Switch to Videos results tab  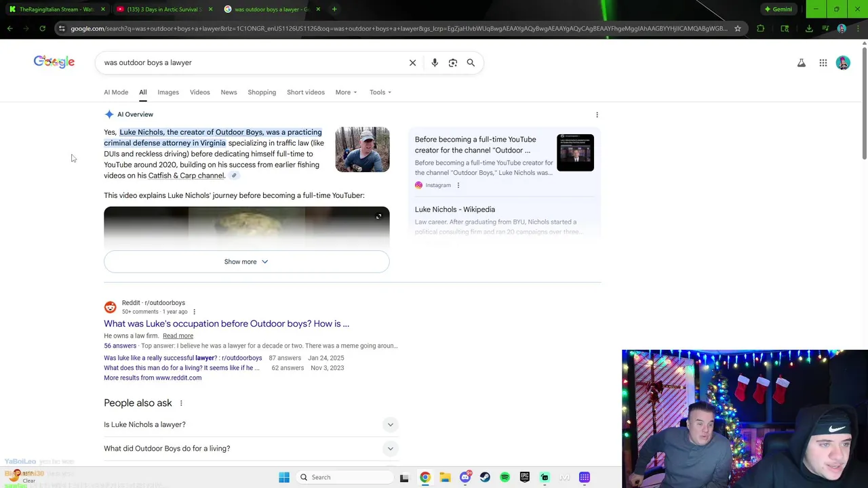[199, 92]
